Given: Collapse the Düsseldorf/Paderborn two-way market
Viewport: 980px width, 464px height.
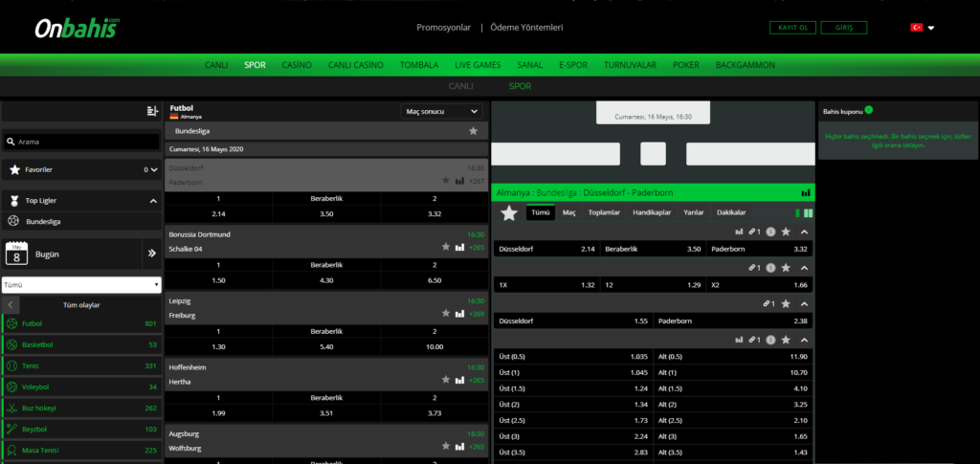Looking at the screenshot, I should click(x=804, y=304).
